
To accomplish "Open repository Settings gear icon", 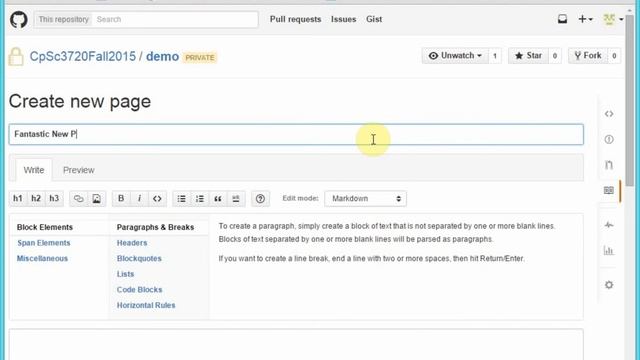I will [x=609, y=285].
